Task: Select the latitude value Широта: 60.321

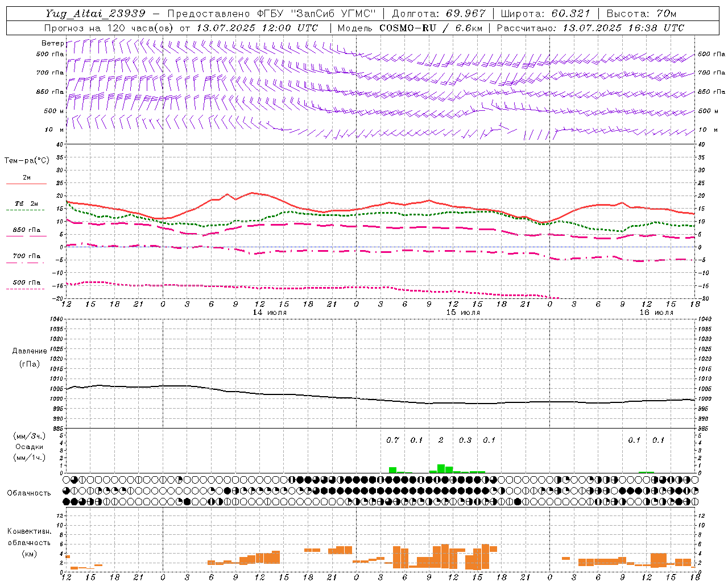Action: coord(545,14)
